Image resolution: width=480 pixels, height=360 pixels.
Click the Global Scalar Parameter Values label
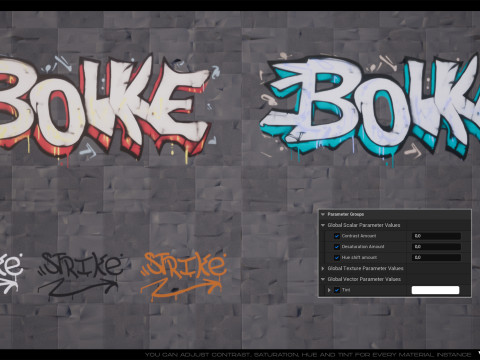pyautogui.click(x=364, y=225)
